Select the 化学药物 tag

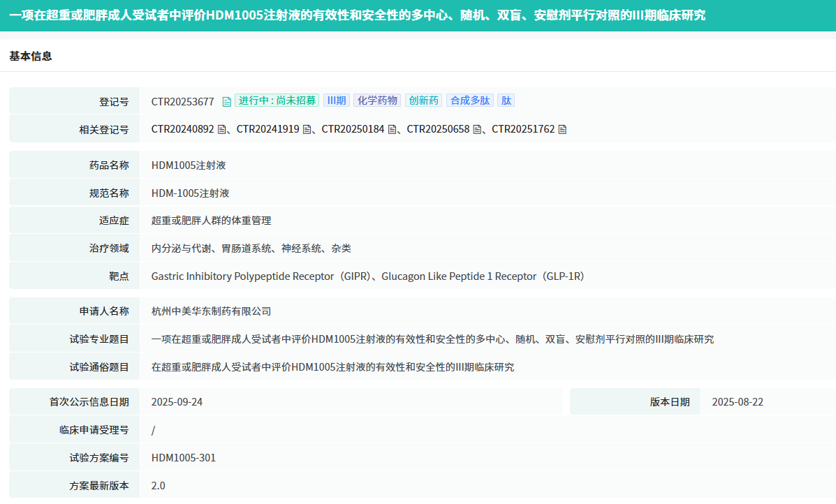pyautogui.click(x=377, y=101)
